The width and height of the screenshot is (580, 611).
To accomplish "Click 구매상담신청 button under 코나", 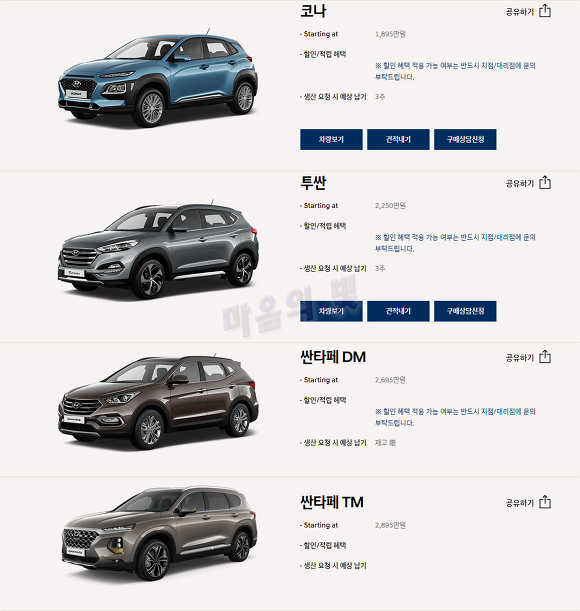I will pyautogui.click(x=465, y=140).
